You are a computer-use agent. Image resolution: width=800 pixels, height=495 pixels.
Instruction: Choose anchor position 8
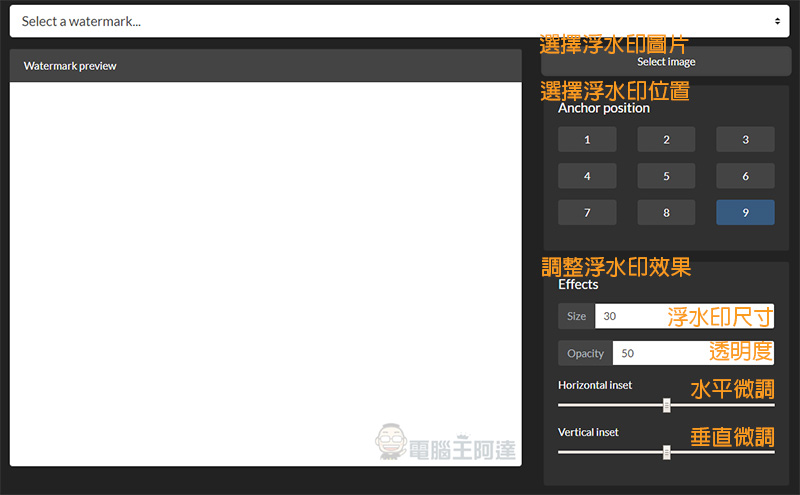[666, 213]
